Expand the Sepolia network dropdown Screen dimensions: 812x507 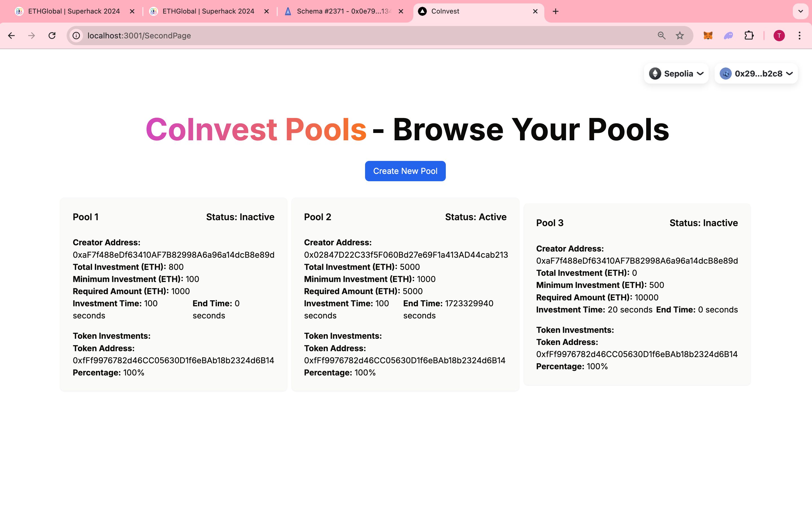click(x=676, y=73)
